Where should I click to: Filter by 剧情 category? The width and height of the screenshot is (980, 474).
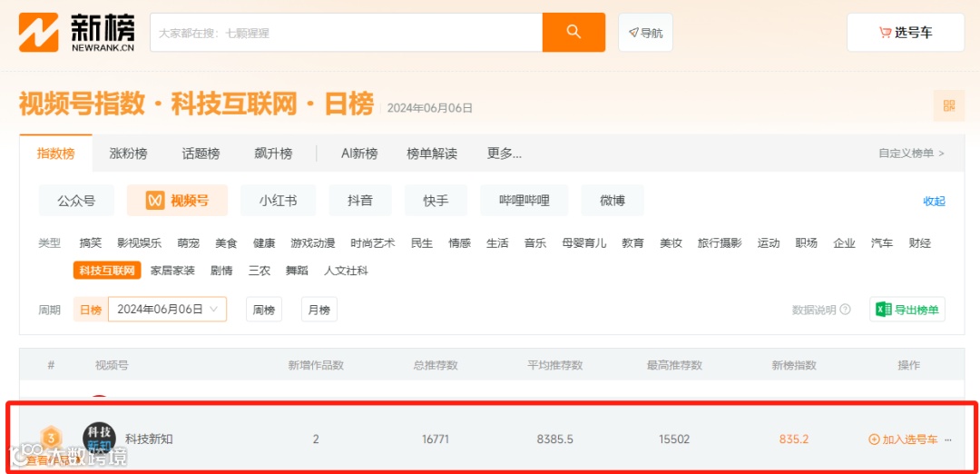point(221,271)
